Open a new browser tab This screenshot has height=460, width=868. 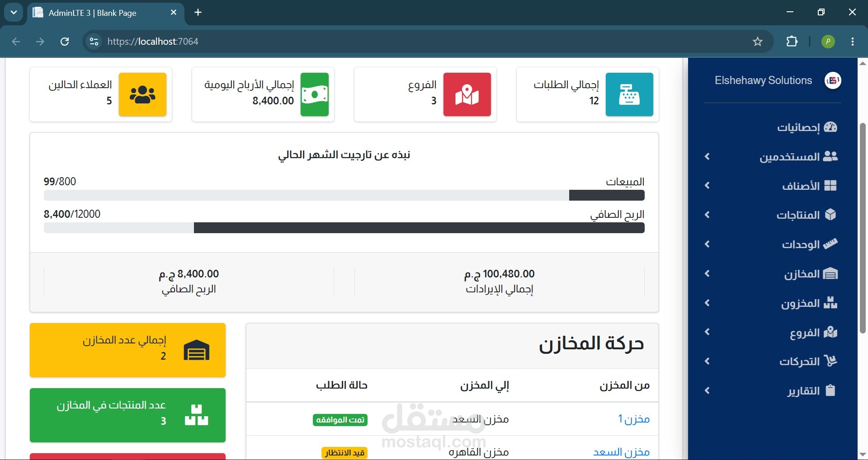click(198, 13)
